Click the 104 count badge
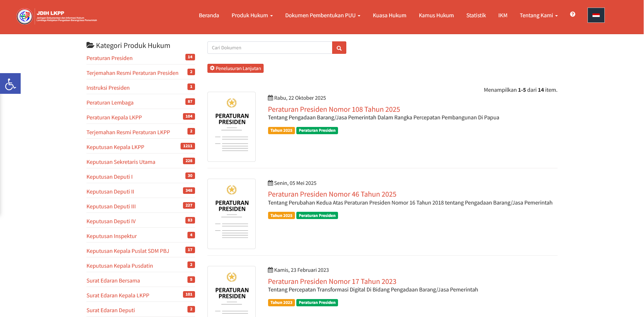Screen dimensions: 644x317 (x=189, y=117)
